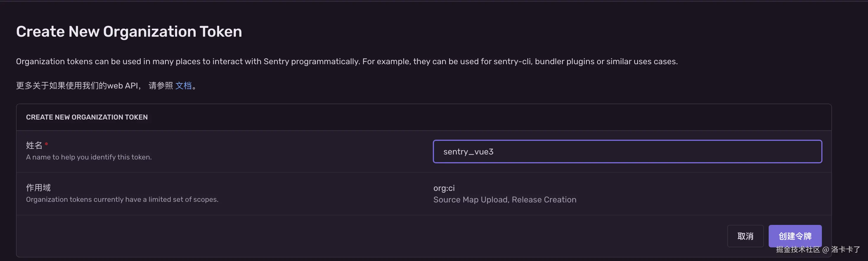Click the "Release Creation" scope text
Screen dimensions: 868x261
(544, 200)
